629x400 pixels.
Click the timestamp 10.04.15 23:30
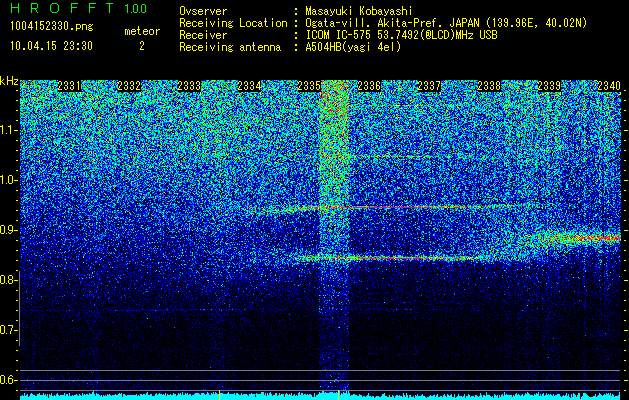(51, 46)
